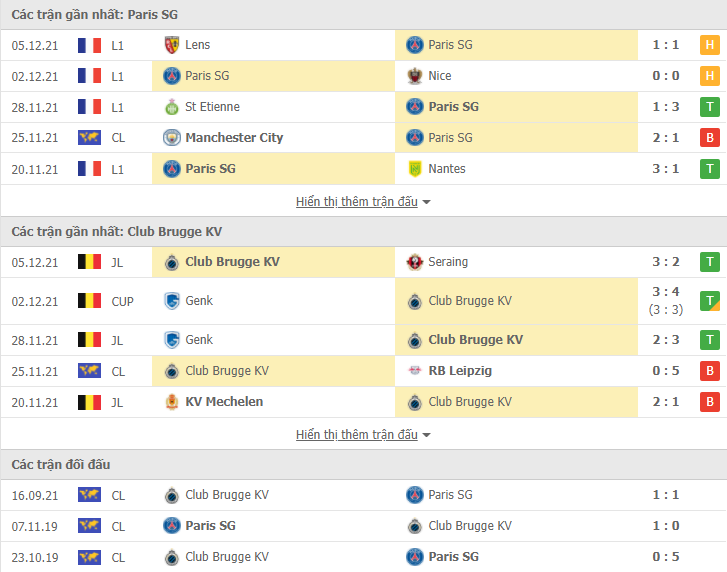The image size is (727, 572).
Task: Click the RB Leipzig logo icon
Action: [415, 371]
